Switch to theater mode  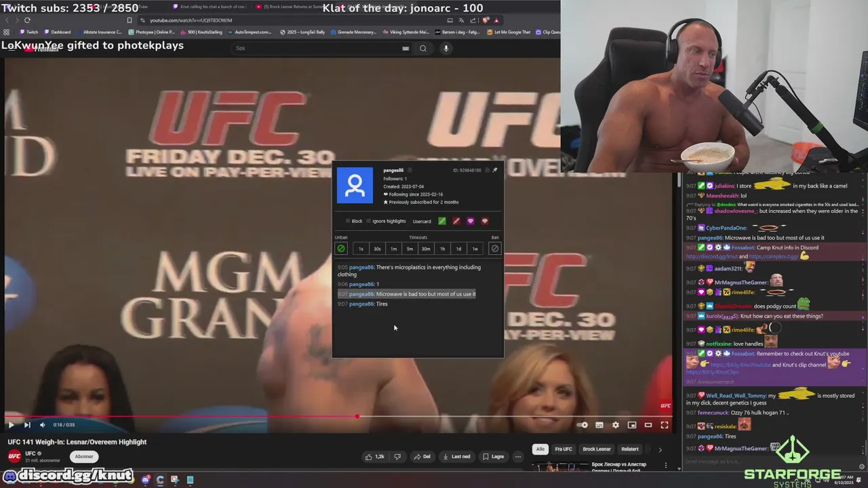648,425
